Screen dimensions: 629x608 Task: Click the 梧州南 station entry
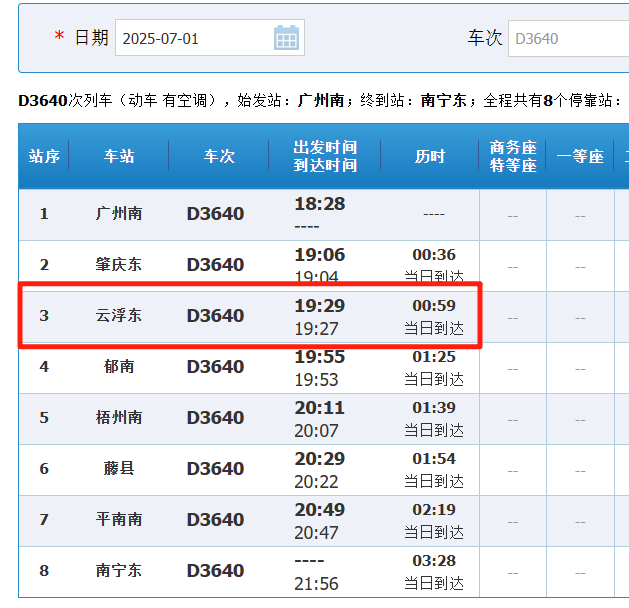click(119, 418)
